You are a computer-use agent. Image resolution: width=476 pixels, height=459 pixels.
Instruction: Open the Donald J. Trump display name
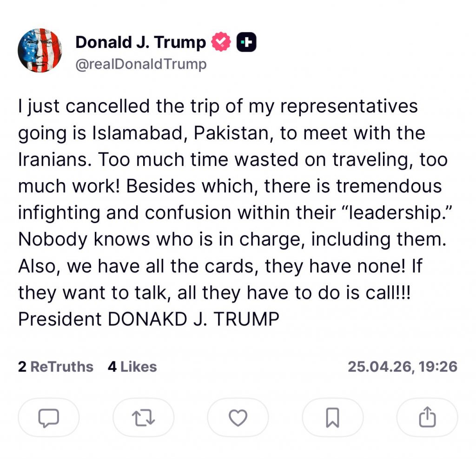[x=140, y=43]
